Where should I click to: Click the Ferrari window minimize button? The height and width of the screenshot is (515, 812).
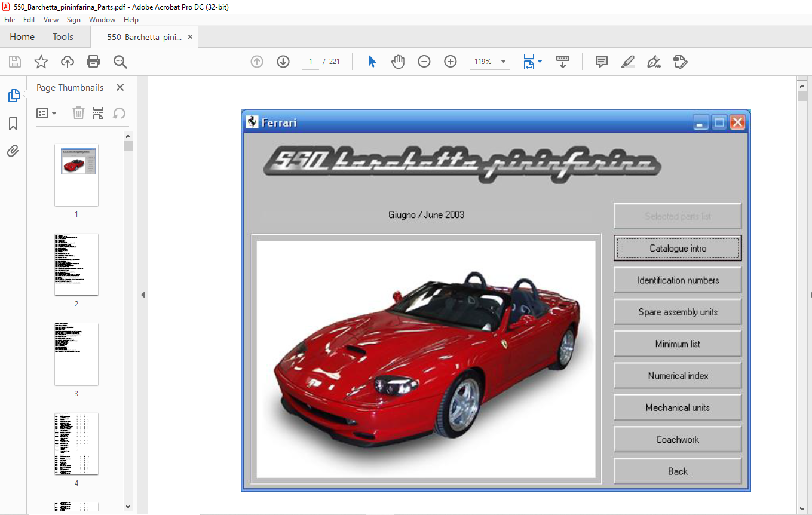pyautogui.click(x=701, y=122)
